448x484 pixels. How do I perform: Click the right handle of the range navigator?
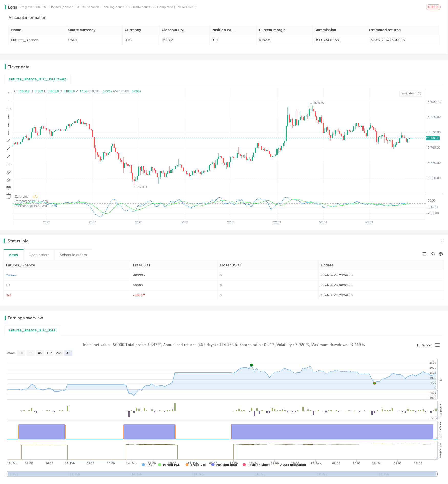(x=437, y=474)
